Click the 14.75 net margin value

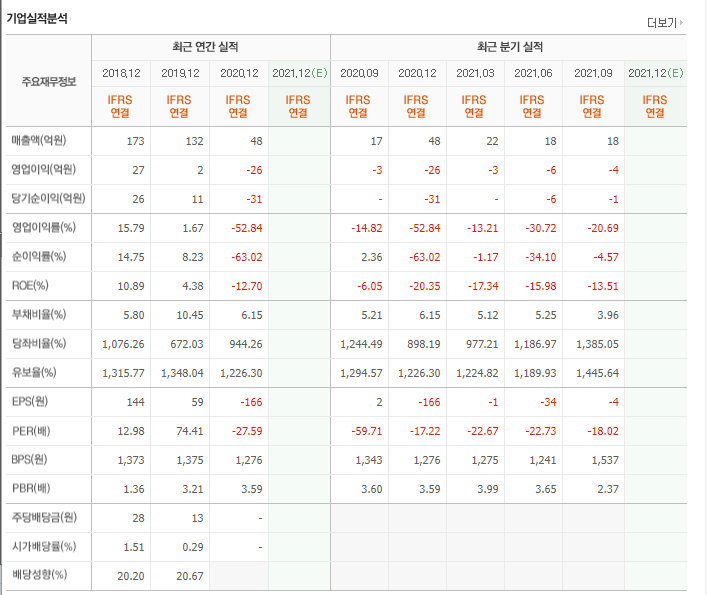(x=131, y=257)
